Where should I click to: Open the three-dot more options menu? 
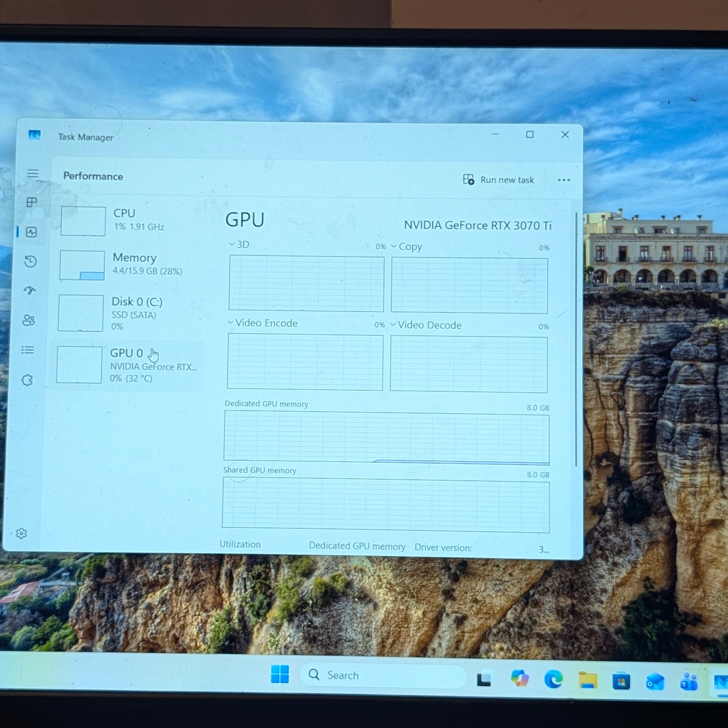click(564, 180)
